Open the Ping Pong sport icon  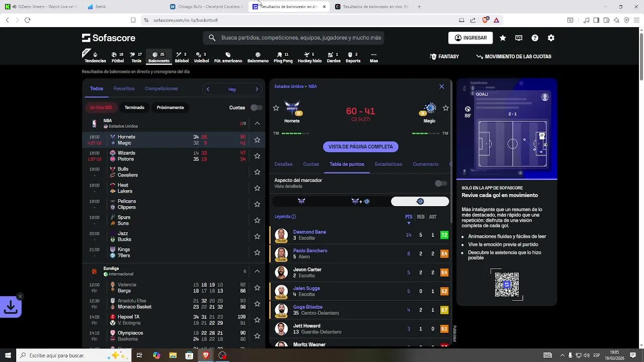coord(283,57)
